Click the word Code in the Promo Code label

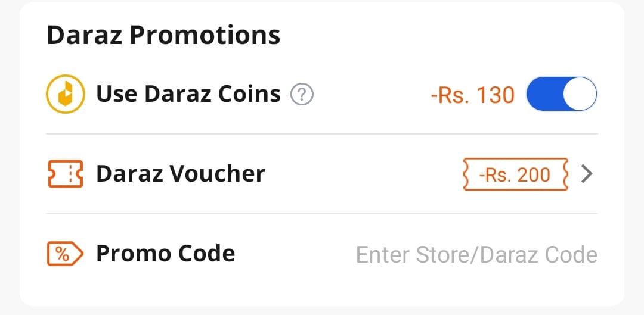point(206,254)
